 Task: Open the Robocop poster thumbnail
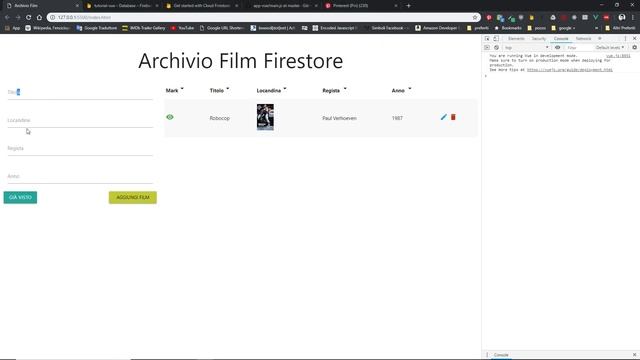tap(265, 117)
